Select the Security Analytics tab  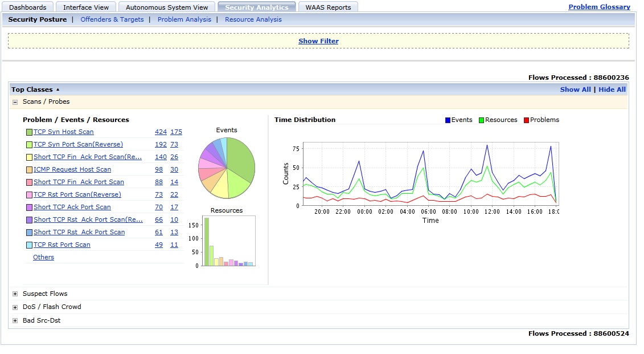[257, 7]
